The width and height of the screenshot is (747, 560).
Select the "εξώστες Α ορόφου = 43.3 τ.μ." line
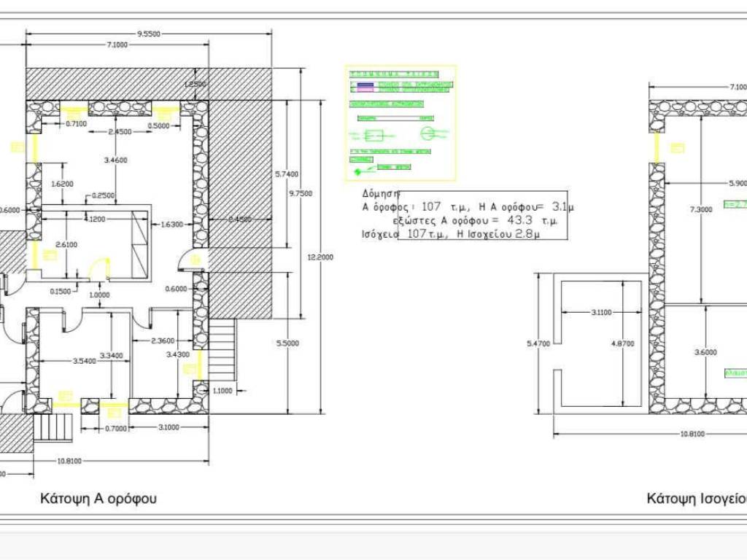coord(475,220)
